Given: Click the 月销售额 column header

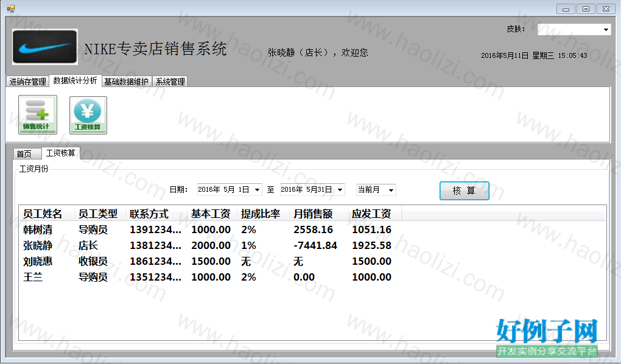Looking at the screenshot, I should [x=318, y=214].
